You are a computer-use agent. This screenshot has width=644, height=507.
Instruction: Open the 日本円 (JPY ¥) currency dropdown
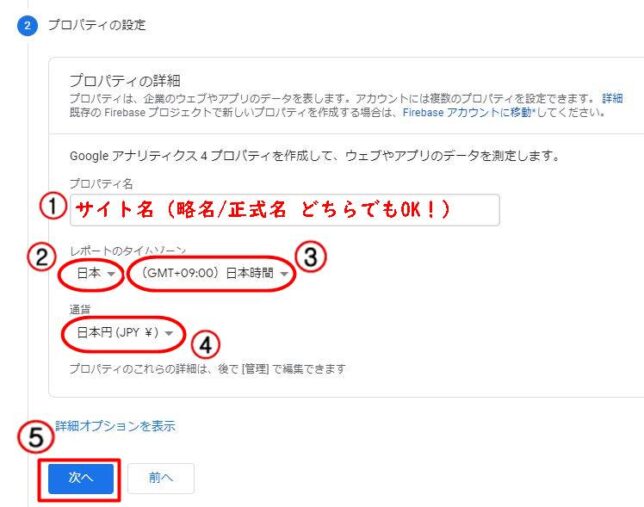click(x=125, y=333)
